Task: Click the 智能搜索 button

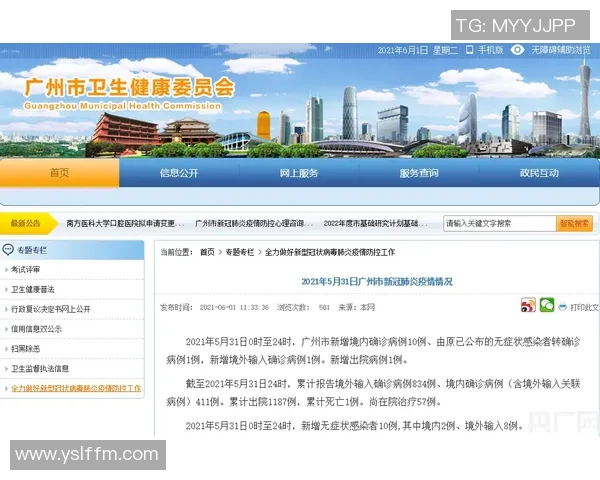Action: pos(574,223)
